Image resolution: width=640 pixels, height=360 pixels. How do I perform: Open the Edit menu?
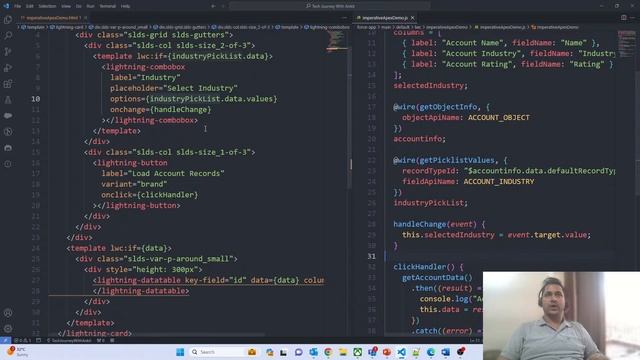tap(30, 6)
